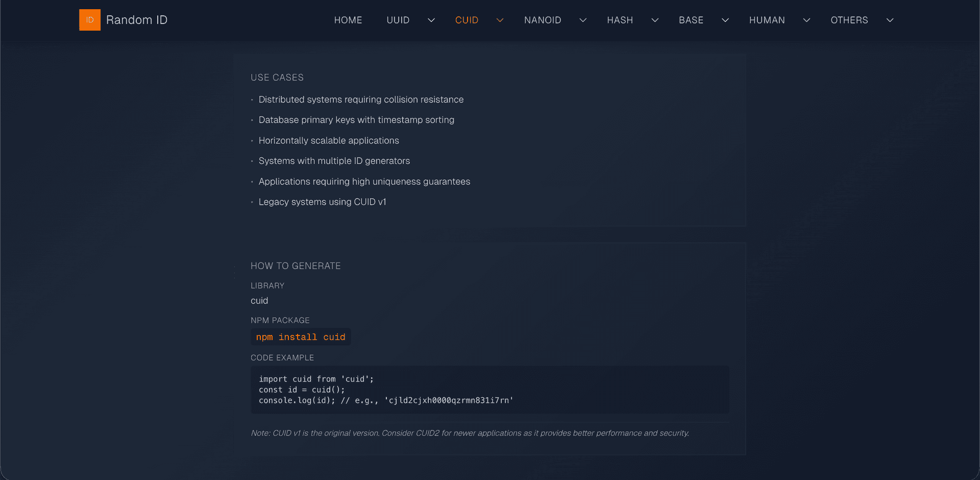Choose the HUMAN navigation item
Viewport: 980px width, 480px height.
[x=767, y=20]
